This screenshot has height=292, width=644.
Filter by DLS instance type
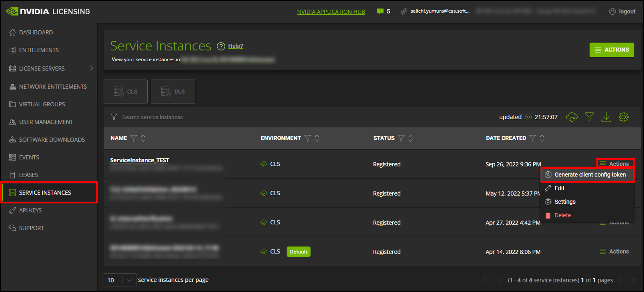click(173, 92)
